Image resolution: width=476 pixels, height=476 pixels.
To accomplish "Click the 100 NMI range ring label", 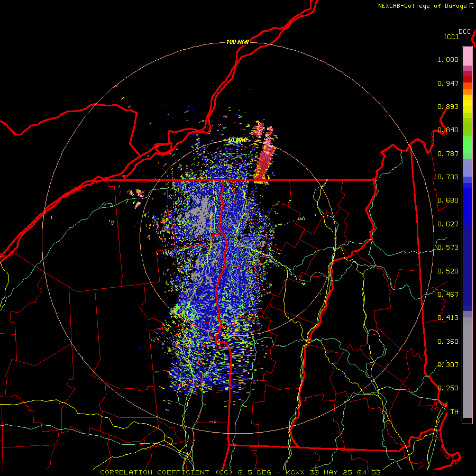I will (x=237, y=42).
